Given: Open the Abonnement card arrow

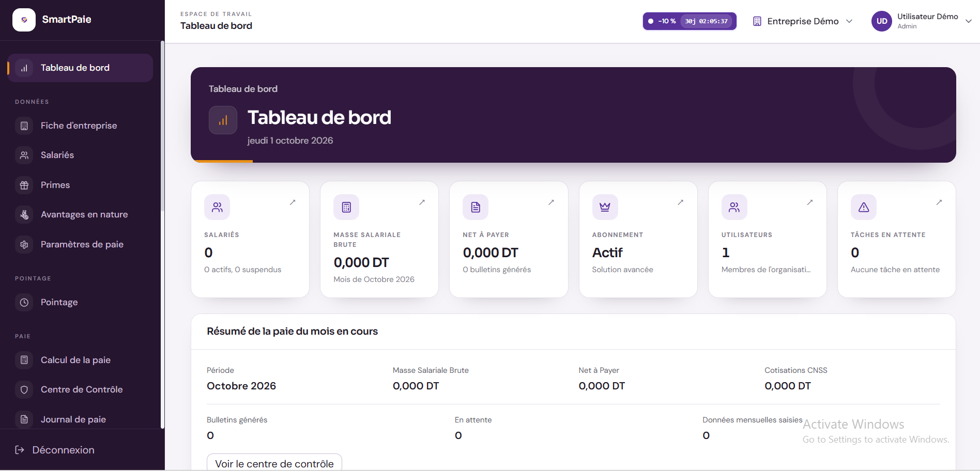Looking at the screenshot, I should click(x=681, y=202).
